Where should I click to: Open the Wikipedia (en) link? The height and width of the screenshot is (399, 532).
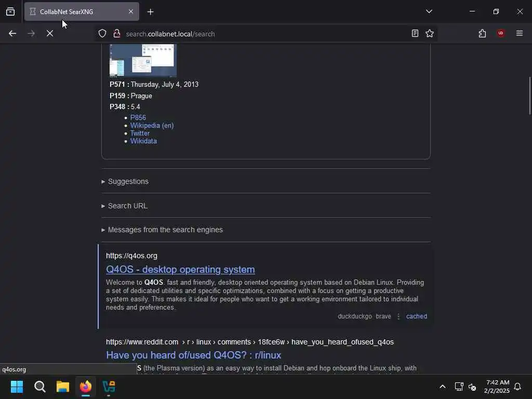(152, 126)
